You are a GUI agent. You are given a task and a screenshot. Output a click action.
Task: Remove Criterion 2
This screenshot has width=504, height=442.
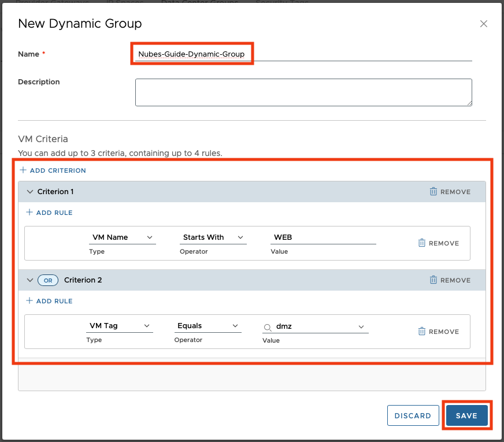point(450,280)
